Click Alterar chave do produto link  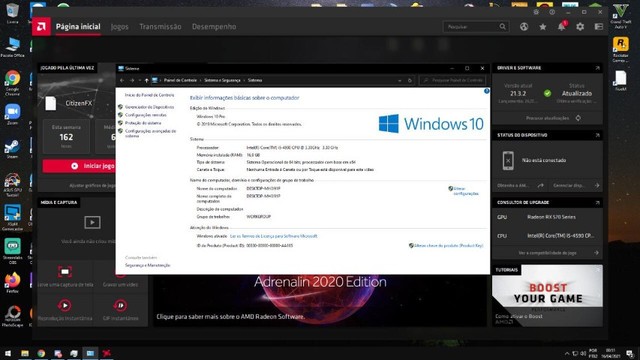448,246
